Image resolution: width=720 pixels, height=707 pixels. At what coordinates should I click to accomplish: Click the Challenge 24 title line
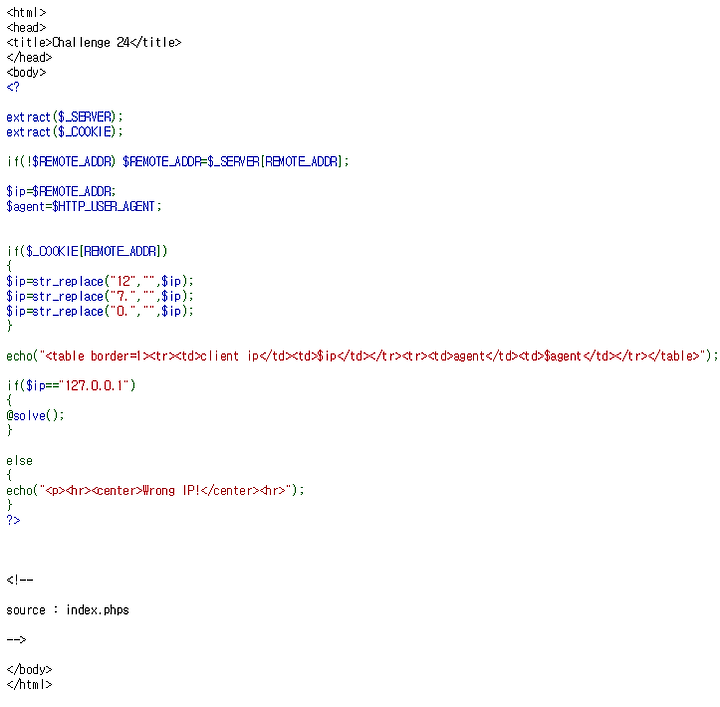tap(94, 42)
